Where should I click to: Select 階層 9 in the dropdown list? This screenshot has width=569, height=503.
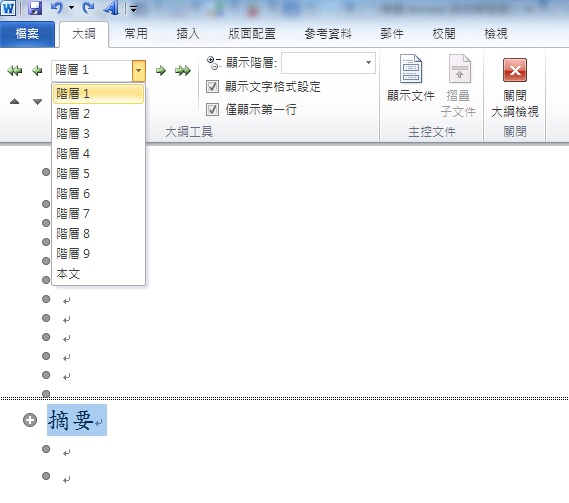98,253
